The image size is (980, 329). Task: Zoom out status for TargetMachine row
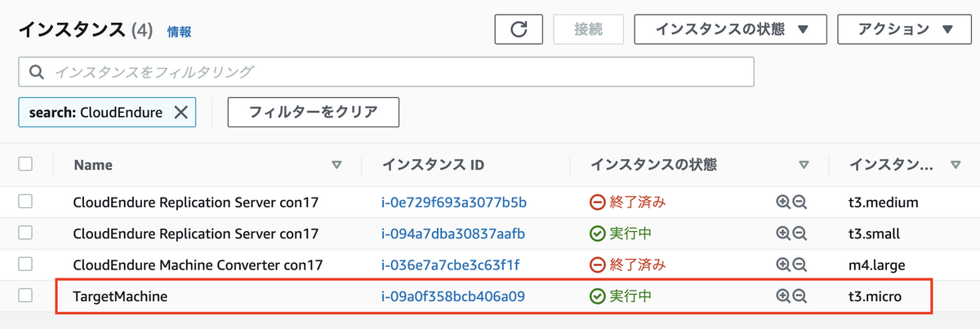tap(800, 296)
